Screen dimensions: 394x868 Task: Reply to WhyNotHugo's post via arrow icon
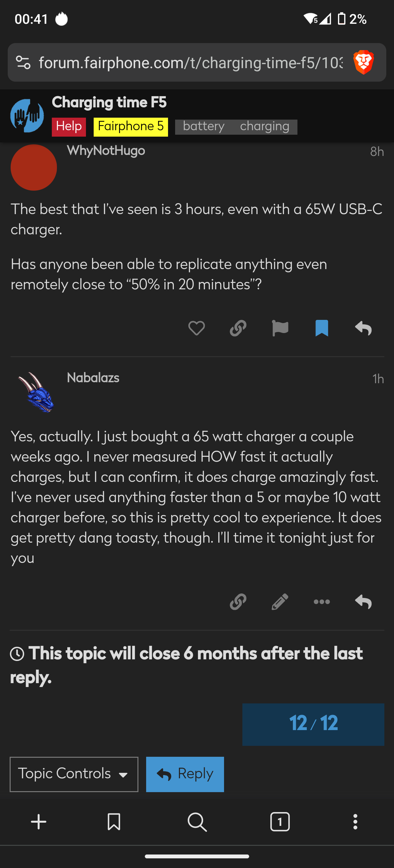(363, 328)
